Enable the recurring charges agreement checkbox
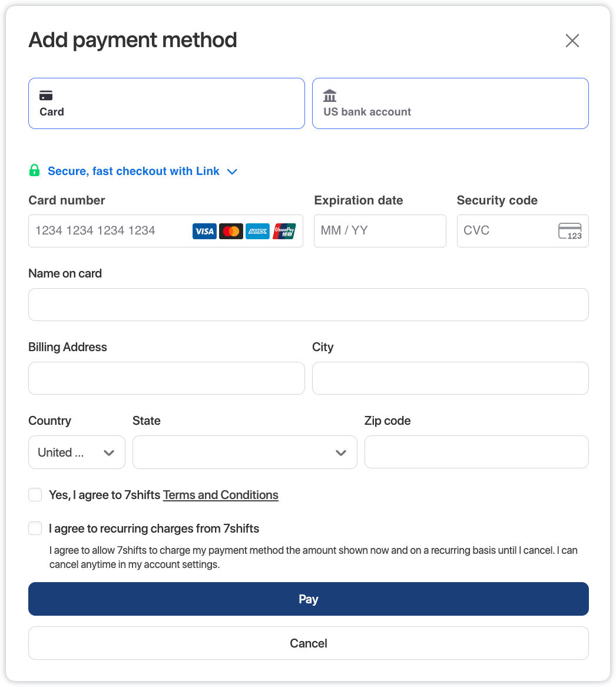Viewport: 616px width, 687px height. (x=35, y=529)
